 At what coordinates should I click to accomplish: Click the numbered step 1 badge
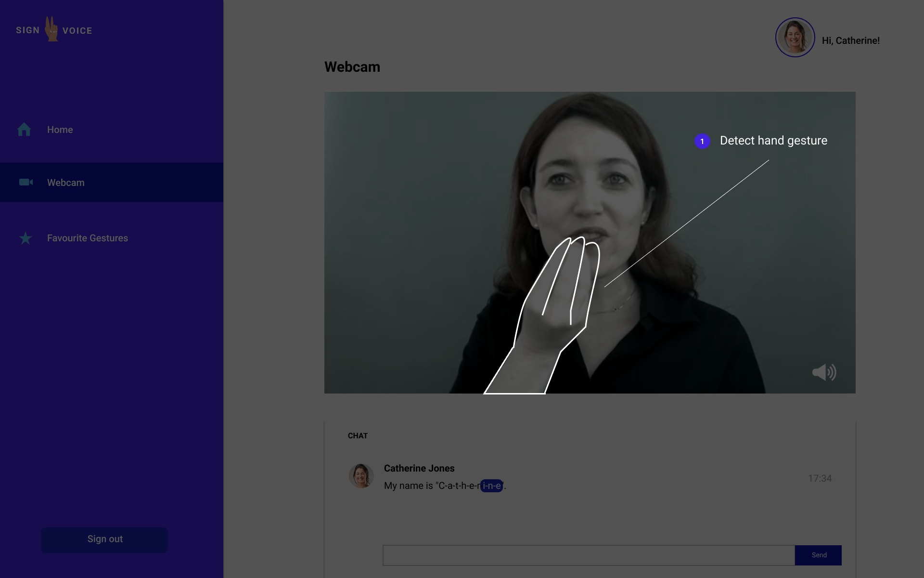[702, 141]
